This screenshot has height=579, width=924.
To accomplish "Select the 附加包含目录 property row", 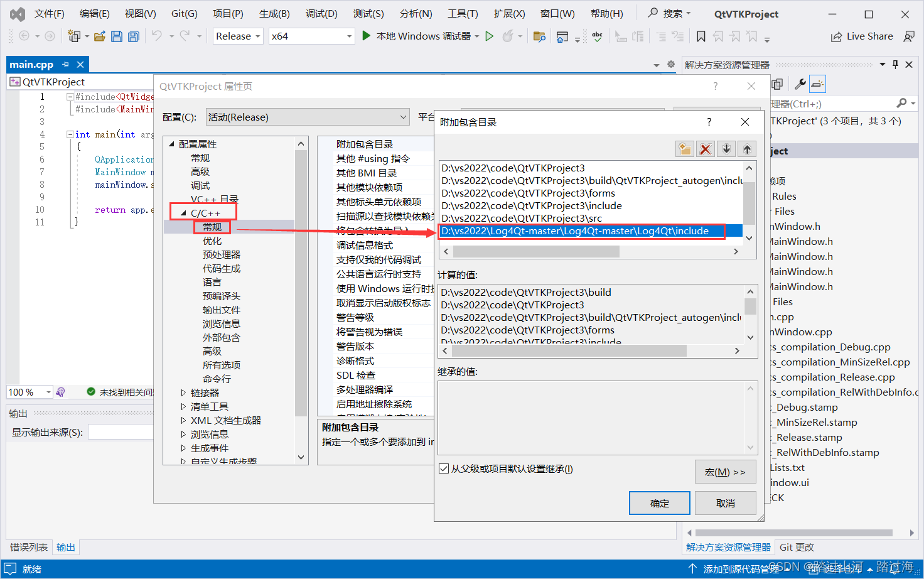I will point(377,144).
